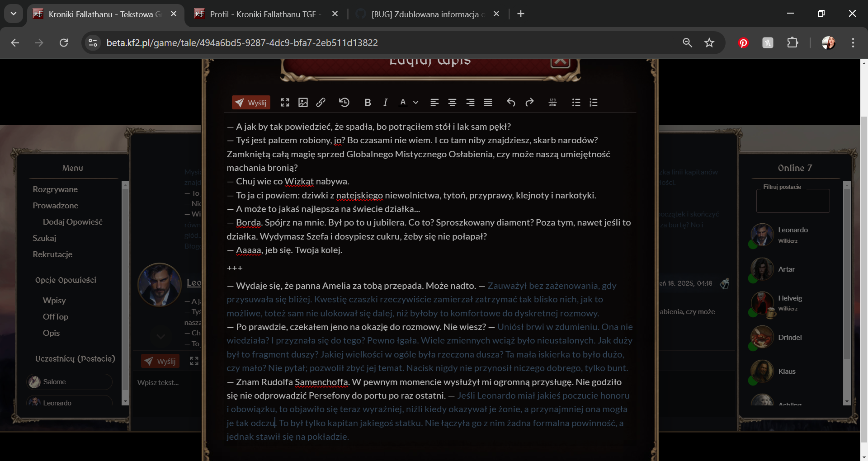Open Leonardo in the Online list
The image size is (868, 461).
(793, 230)
